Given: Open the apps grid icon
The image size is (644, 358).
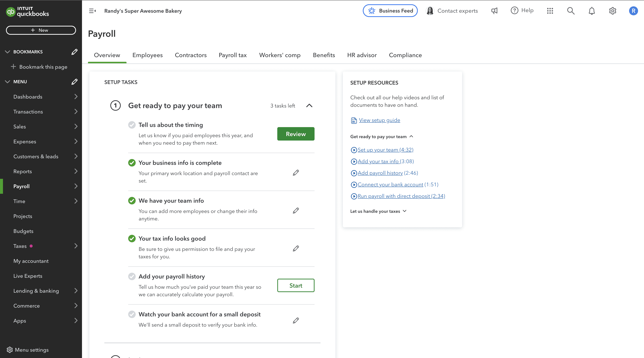Looking at the screenshot, I should coord(550,11).
